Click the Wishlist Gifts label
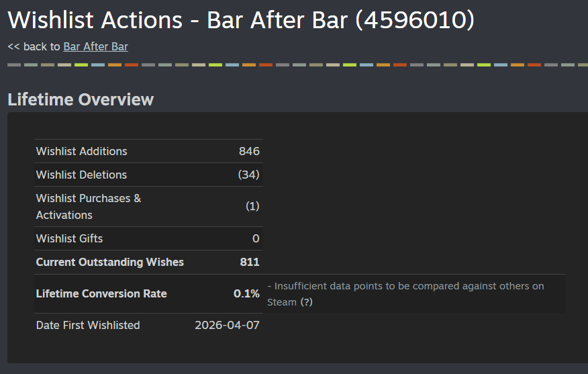588x374 pixels. pyautogui.click(x=69, y=238)
